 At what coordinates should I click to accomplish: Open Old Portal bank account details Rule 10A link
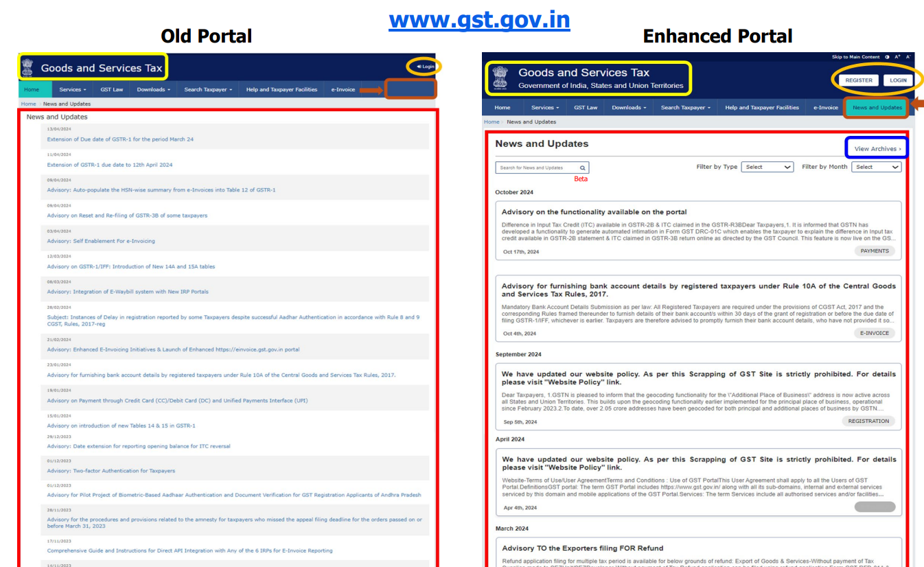coord(221,375)
